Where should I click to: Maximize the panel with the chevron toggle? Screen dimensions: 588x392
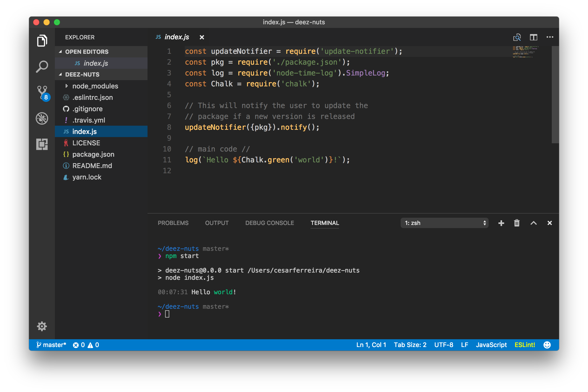tap(533, 223)
